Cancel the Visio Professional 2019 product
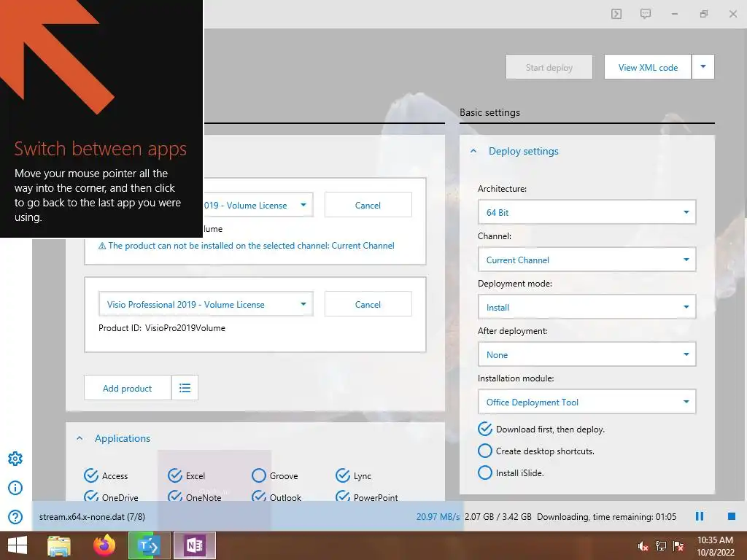 pos(368,304)
